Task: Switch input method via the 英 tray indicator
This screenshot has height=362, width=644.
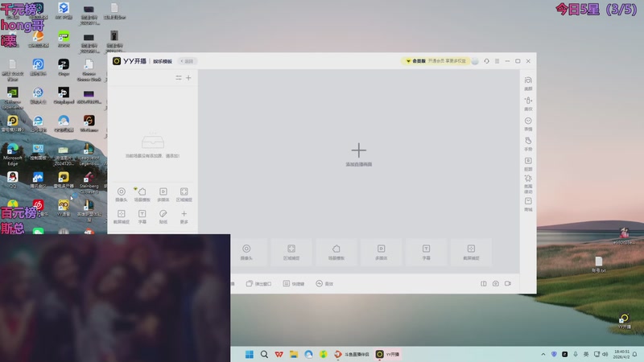Action: pos(586,354)
